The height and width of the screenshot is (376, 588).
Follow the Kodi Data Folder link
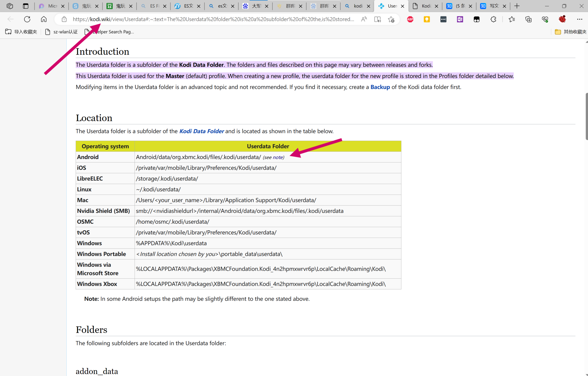click(201, 131)
